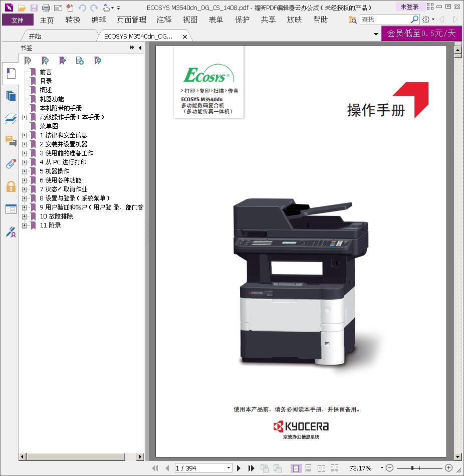The image size is (464, 476).
Task: Open the Layers panel icon
Action: point(11,119)
